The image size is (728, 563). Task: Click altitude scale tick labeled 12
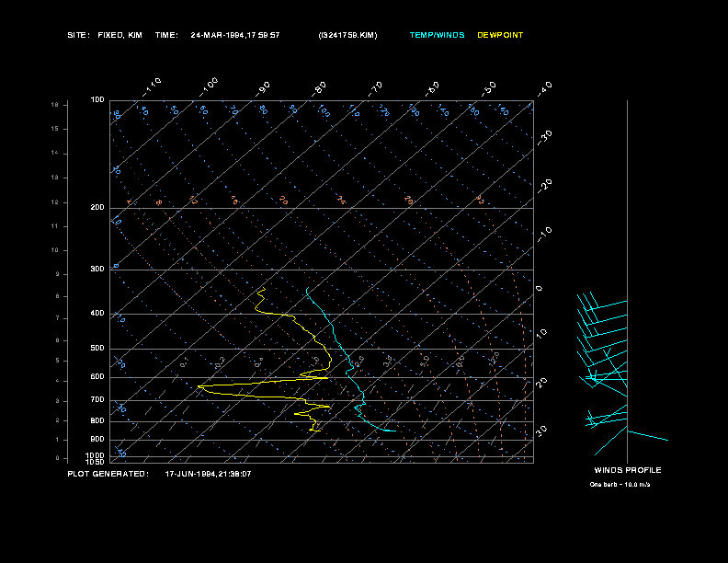(x=55, y=202)
